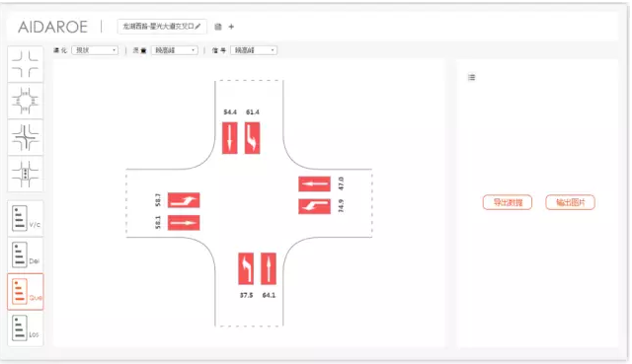
Task: Switch to the Que queue view
Action: pyautogui.click(x=25, y=292)
